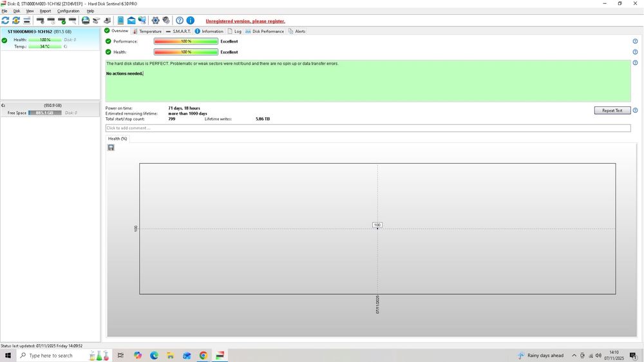Click the blue question mark help icon in toolbar
Image resolution: width=644 pixels, height=362 pixels.
(x=180, y=20)
